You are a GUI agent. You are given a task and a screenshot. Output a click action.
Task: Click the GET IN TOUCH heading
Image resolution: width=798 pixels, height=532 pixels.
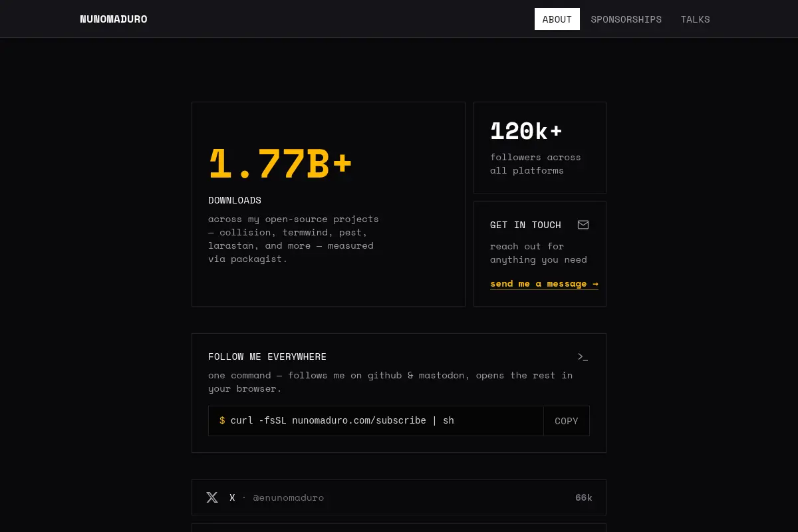[525, 225]
